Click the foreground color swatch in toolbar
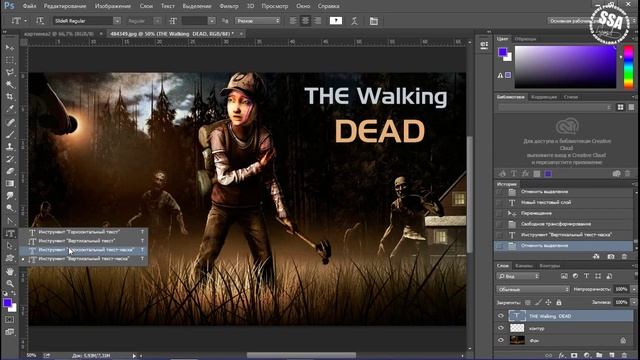 click(x=7, y=302)
